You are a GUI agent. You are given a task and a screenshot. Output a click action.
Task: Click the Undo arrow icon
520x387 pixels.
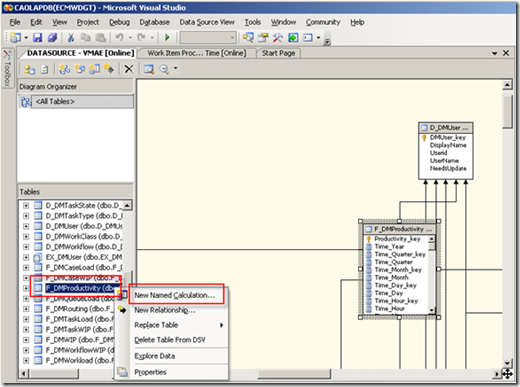click(119, 37)
